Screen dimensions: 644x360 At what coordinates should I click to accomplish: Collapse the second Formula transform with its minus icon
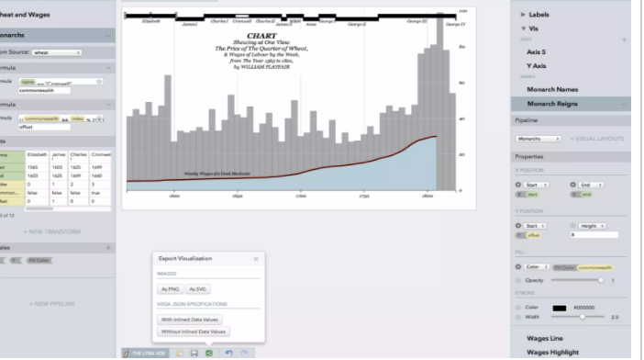click(108, 105)
